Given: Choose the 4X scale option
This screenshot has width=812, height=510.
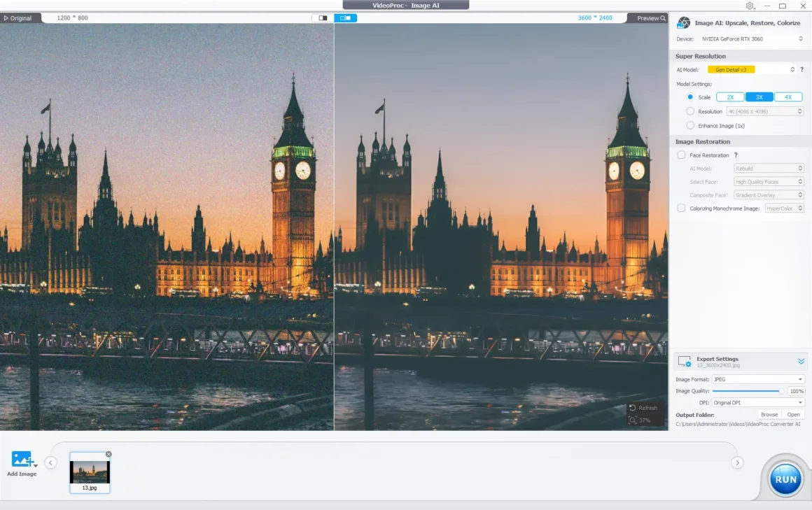Looking at the screenshot, I should [788, 97].
